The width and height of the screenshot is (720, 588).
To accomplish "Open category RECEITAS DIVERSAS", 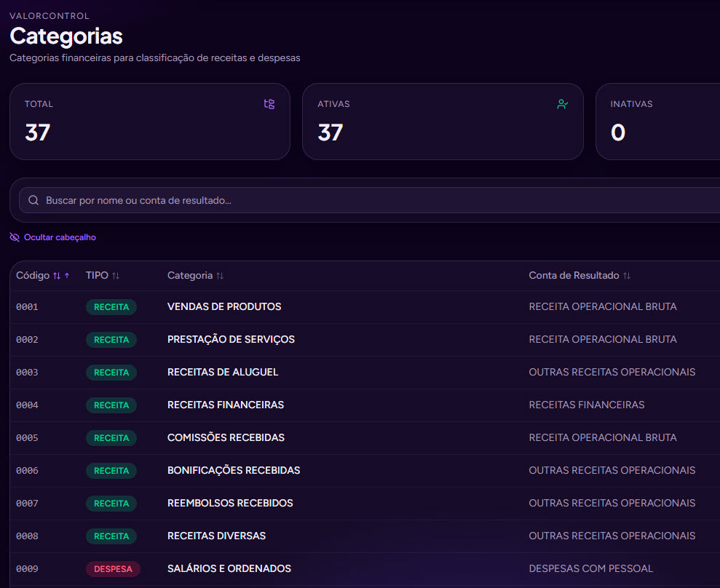I will [216, 536].
